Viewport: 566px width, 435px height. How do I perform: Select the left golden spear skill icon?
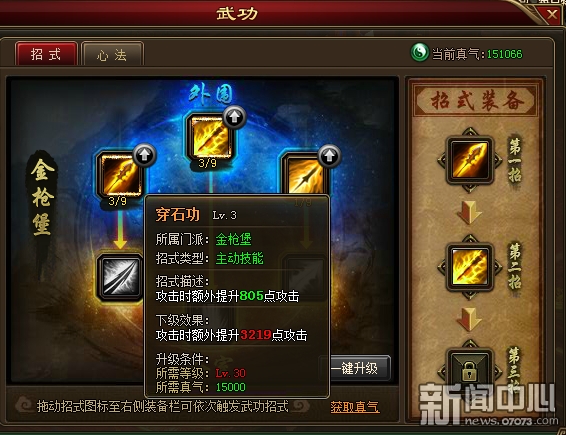click(120, 176)
